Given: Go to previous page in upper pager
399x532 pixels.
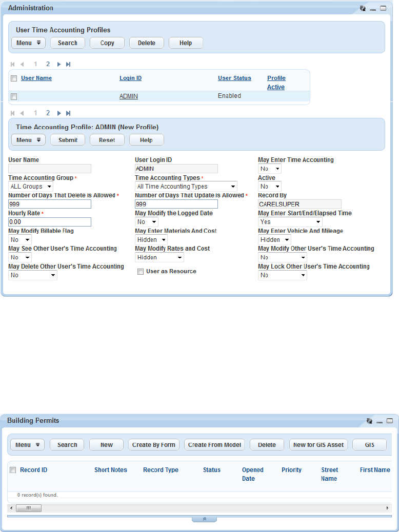Looking at the screenshot, I should pyautogui.click(x=22, y=64).
